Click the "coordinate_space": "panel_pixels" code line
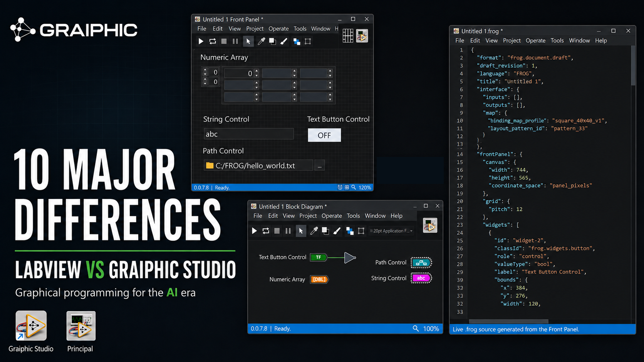 [x=540, y=185]
